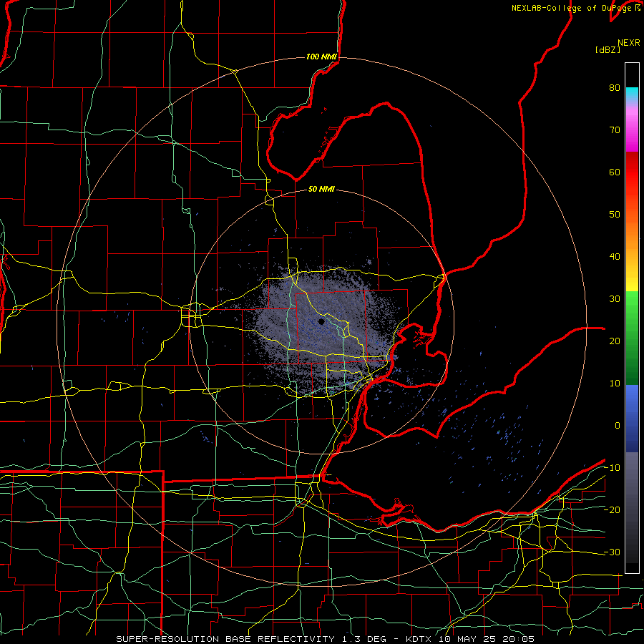The height and width of the screenshot is (644, 644).
Task: Click the NEXR label above the color scale
Action: tap(629, 43)
